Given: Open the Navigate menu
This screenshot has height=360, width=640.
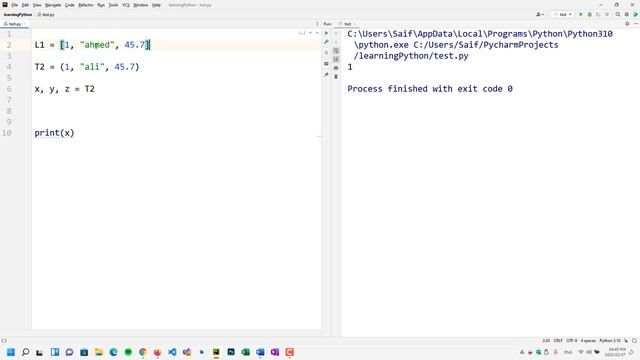Looking at the screenshot, I should (53, 5).
